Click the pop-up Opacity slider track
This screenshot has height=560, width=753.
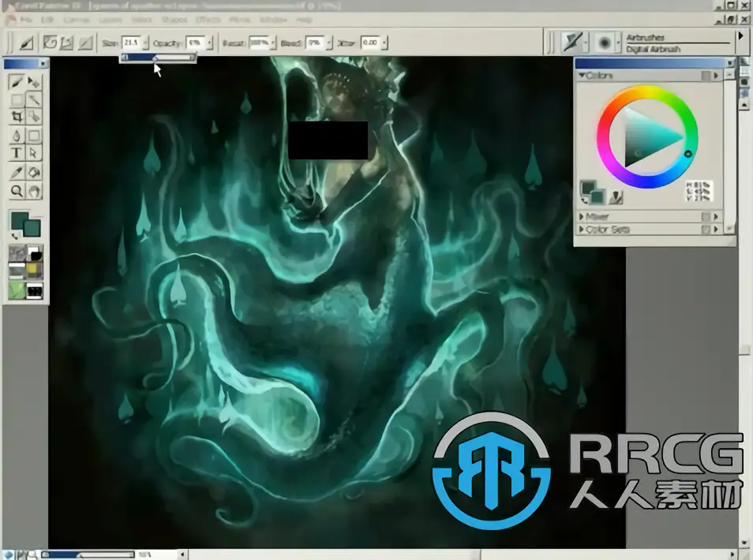click(158, 58)
